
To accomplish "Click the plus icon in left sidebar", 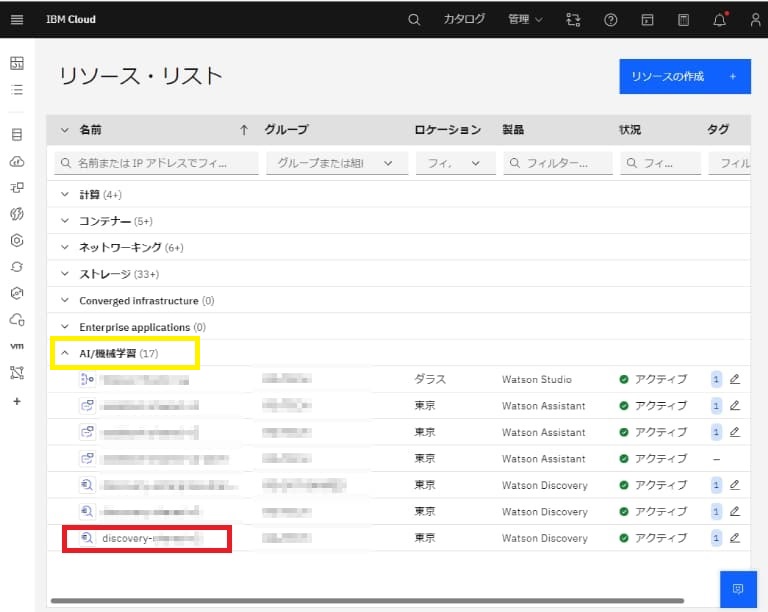I will pos(16,401).
